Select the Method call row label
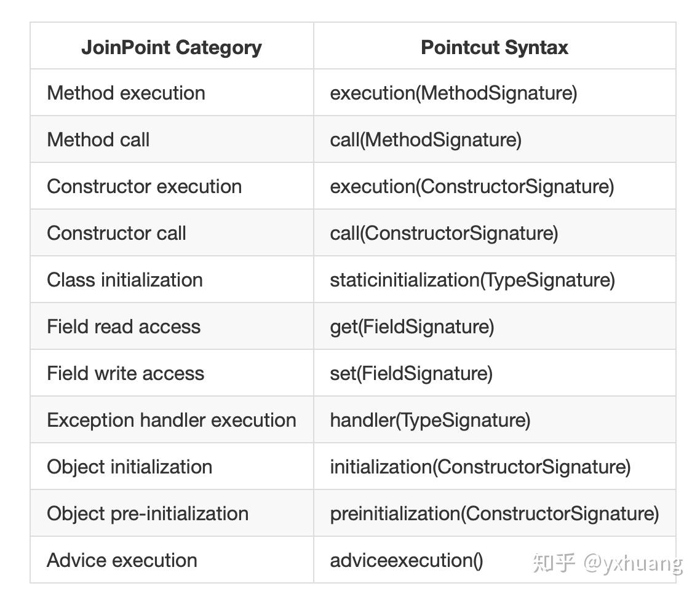This screenshot has height=594, width=700. [98, 140]
